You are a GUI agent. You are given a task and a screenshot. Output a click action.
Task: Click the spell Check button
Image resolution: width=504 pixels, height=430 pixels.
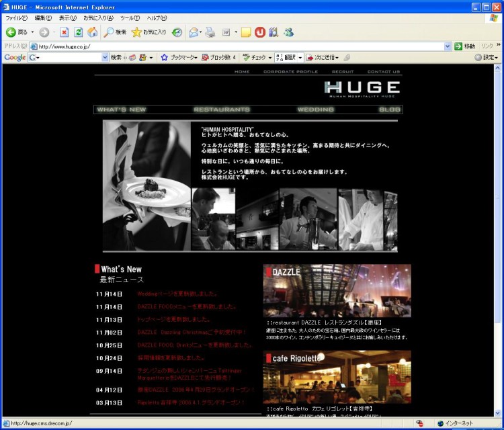coord(255,58)
